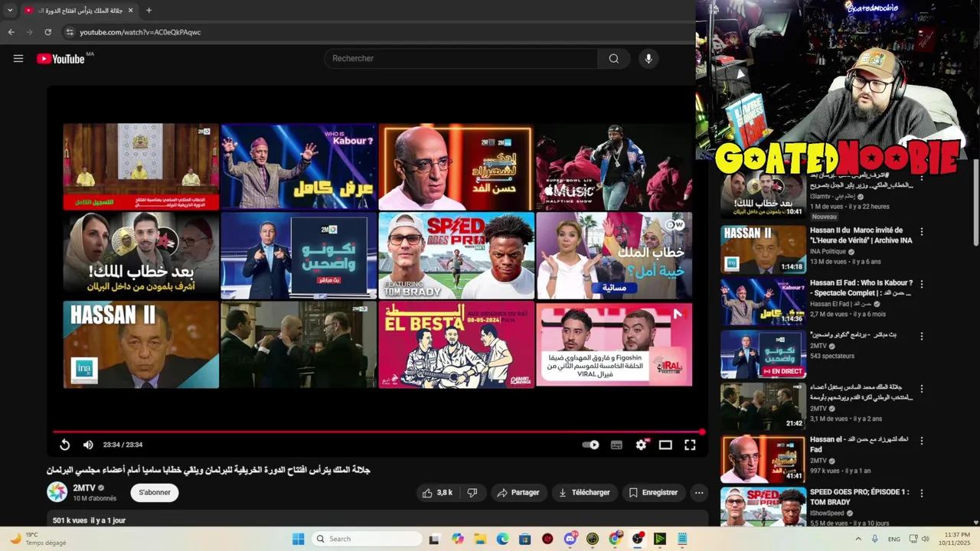This screenshot has width=980, height=551.
Task: Open options menu for 3,1 M de vues video
Action: tap(922, 389)
